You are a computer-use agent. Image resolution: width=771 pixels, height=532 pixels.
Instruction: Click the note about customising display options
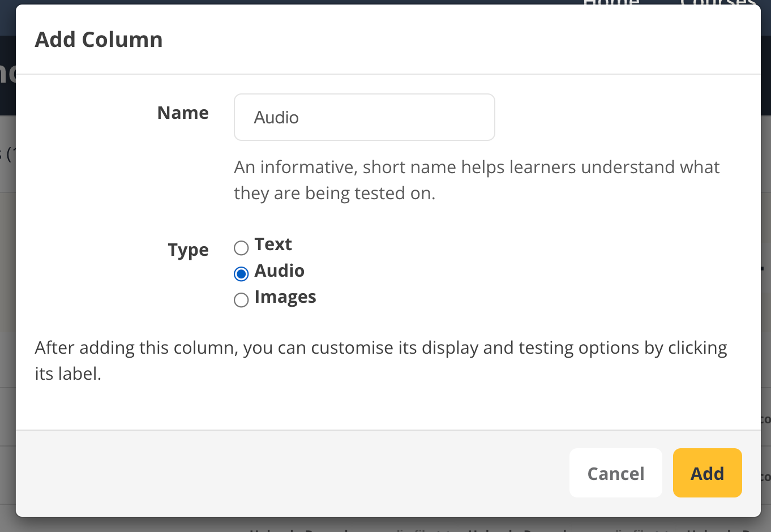pos(380,361)
